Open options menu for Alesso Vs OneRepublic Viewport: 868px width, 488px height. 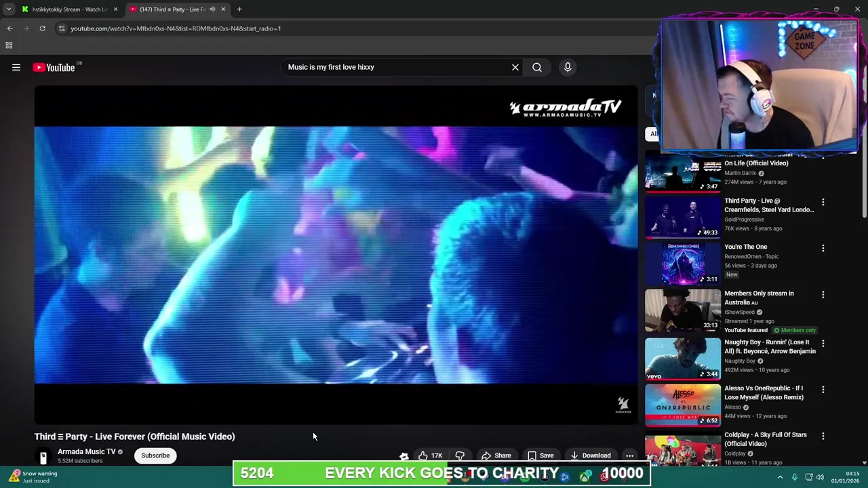(x=823, y=390)
